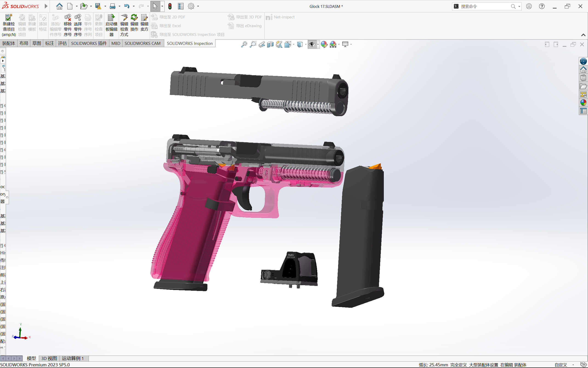Launch 启动模板编辑器 template editor
Viewport: 588px width, 368px height.
(111, 26)
